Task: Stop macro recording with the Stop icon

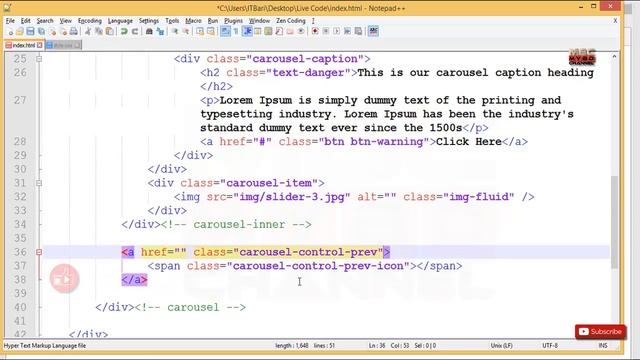Action: pos(326,31)
